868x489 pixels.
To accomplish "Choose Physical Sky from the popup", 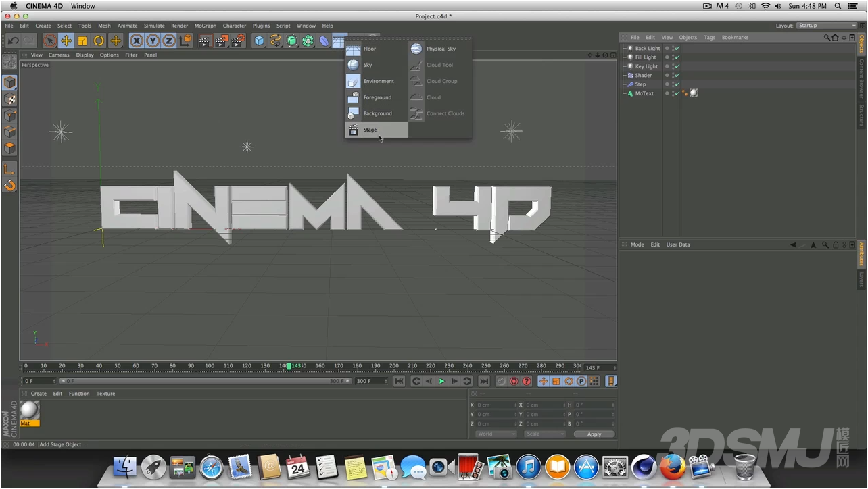I will [439, 49].
